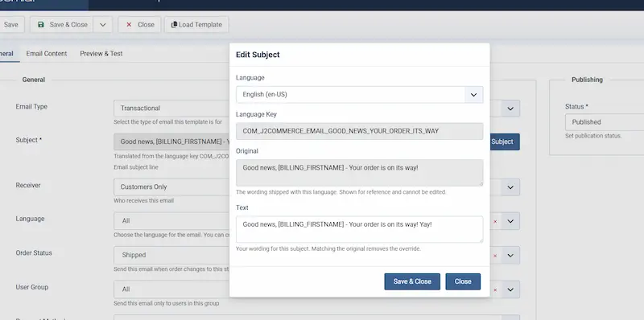Expand the Language field dropdown arrow
The image size is (644, 320).
pos(510,221)
